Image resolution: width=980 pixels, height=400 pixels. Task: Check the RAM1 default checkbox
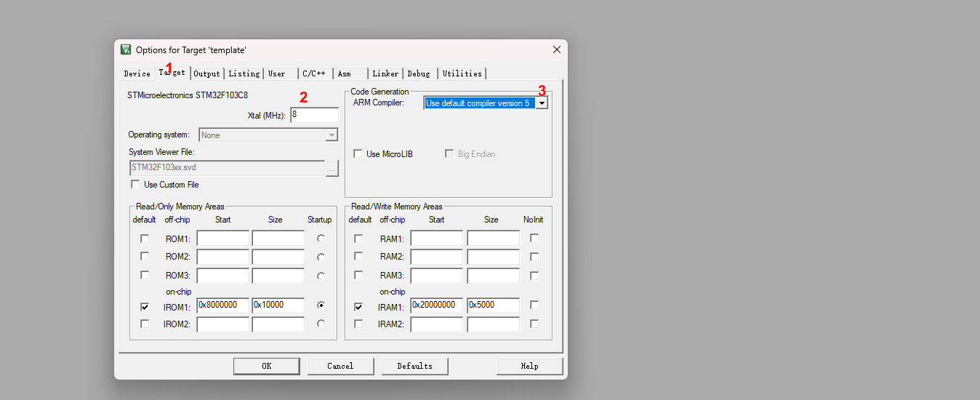(358, 239)
